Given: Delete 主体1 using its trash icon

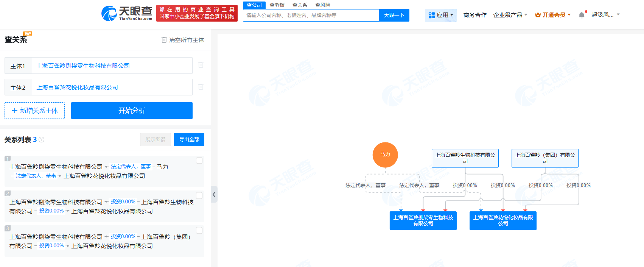Looking at the screenshot, I should click(x=201, y=65).
